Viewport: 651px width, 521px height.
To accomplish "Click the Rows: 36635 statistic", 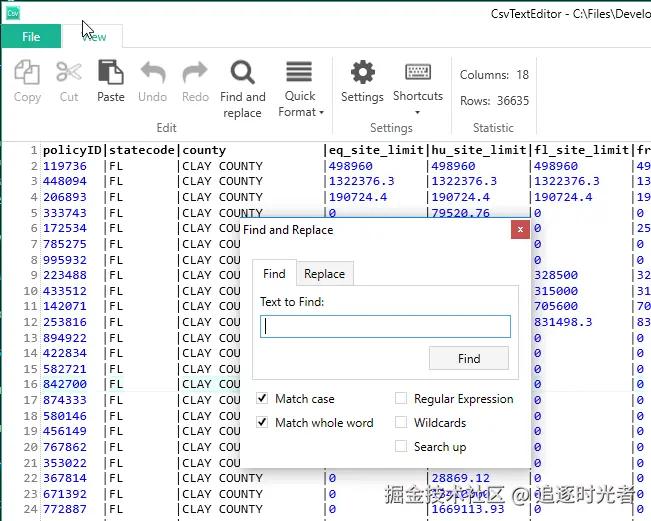I will click(x=494, y=101).
